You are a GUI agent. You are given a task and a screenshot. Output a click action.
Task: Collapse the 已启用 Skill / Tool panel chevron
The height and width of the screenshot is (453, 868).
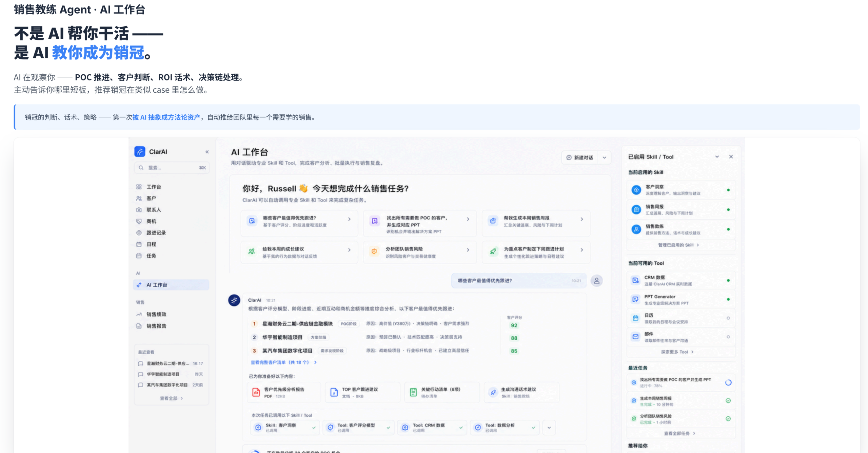pyautogui.click(x=717, y=156)
